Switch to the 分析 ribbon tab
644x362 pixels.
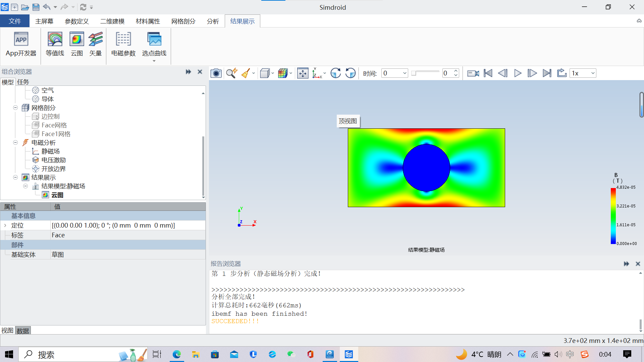(x=213, y=21)
